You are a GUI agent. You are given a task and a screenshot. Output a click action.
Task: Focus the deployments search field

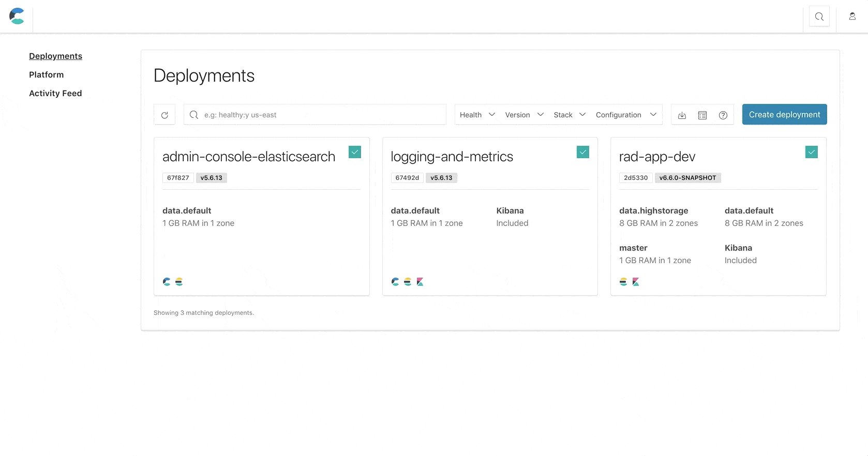point(315,115)
